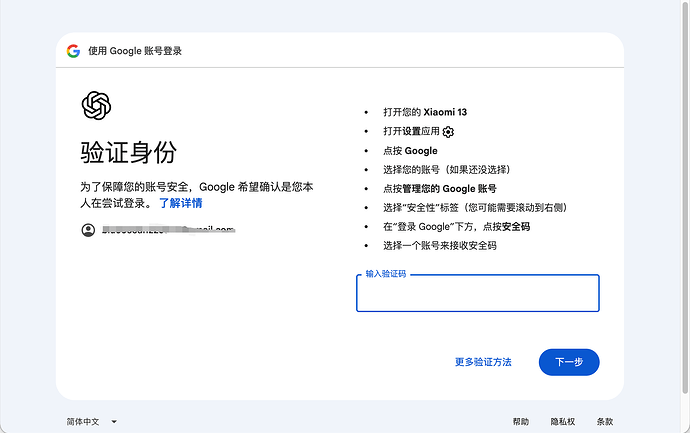690x433 pixels.
Task: Click the settings gear icon in instructions
Action: pos(448,132)
